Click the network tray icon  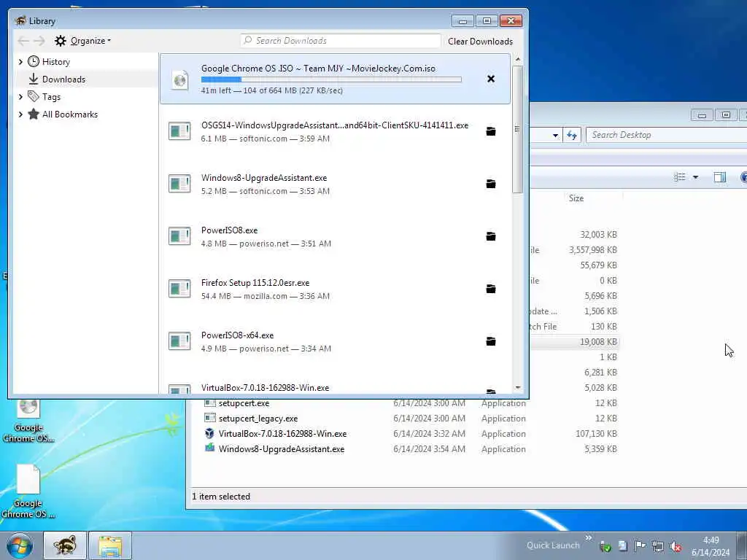point(658,547)
